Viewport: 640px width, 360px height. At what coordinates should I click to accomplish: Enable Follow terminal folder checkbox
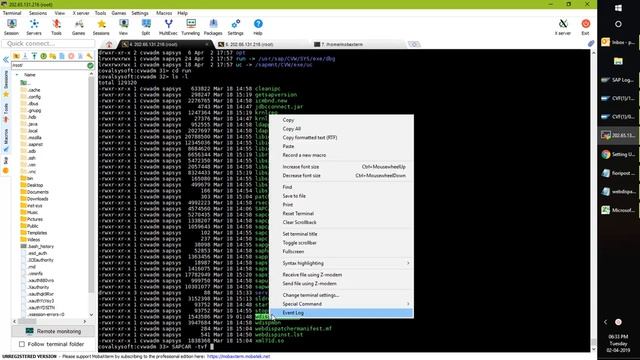[x=22, y=344]
